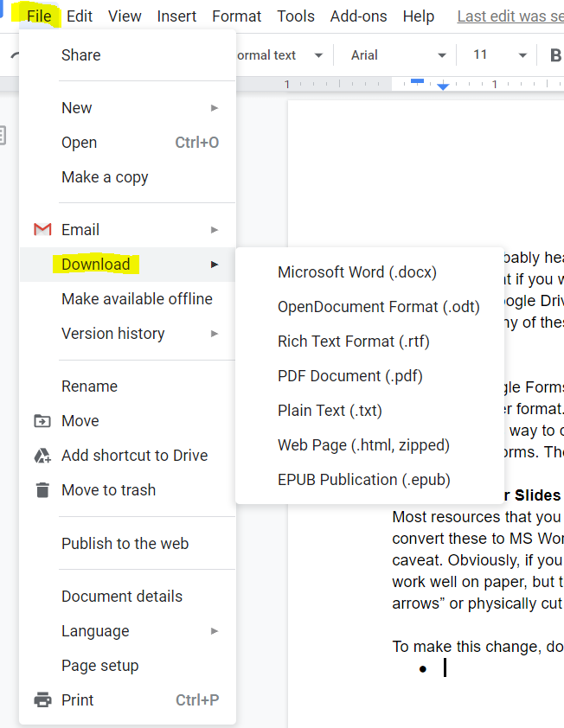Choose Make a copy
This screenshot has height=728, width=564.
128,177
